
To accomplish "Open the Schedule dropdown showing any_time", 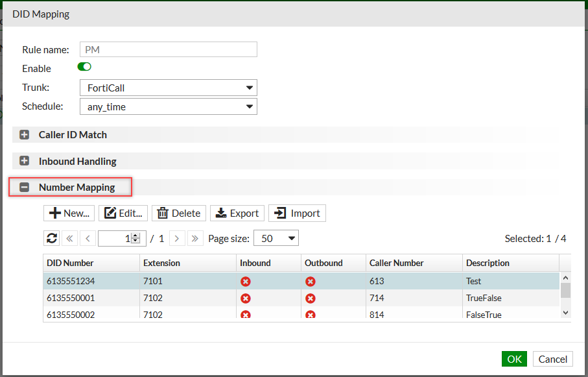I will click(169, 106).
